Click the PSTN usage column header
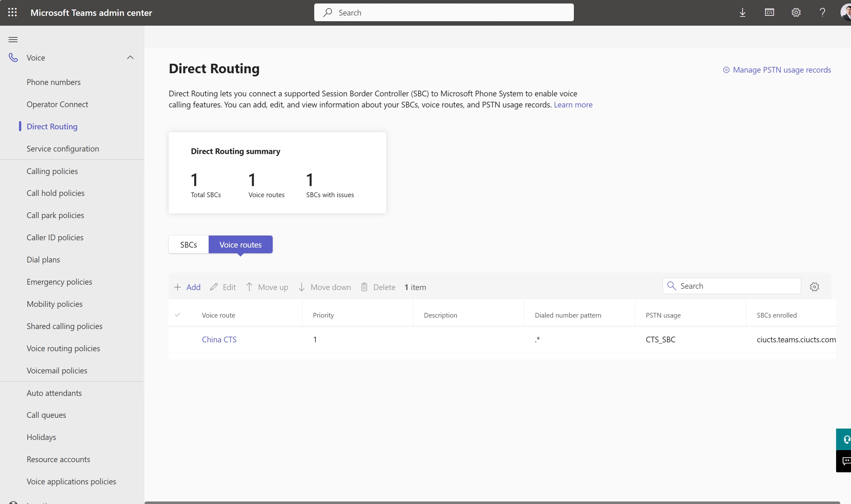This screenshot has height=504, width=851. tap(663, 315)
